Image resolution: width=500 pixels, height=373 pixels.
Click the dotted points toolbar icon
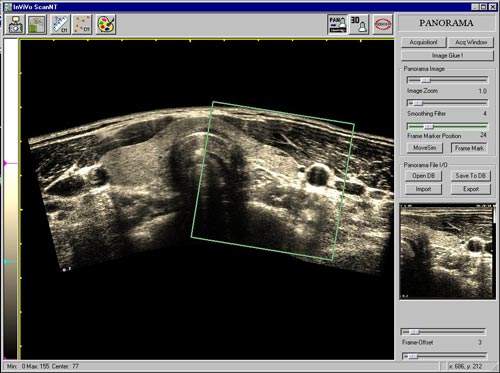[82, 24]
